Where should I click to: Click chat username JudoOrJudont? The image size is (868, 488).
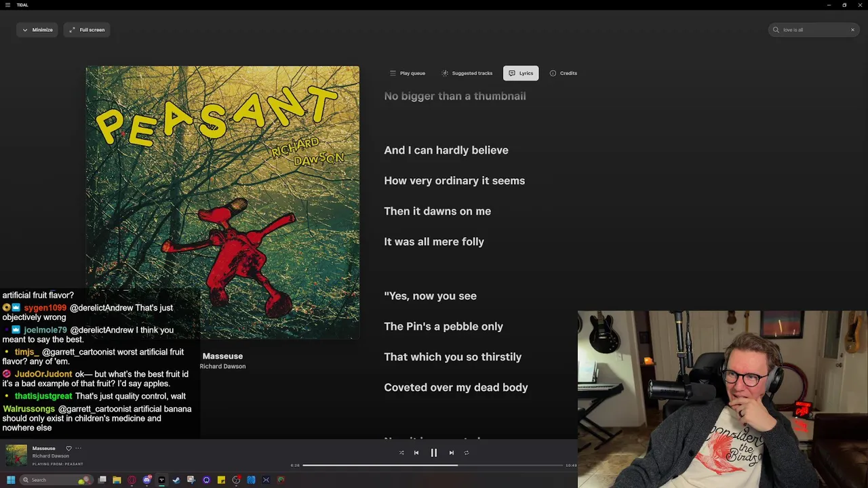pyautogui.click(x=43, y=374)
